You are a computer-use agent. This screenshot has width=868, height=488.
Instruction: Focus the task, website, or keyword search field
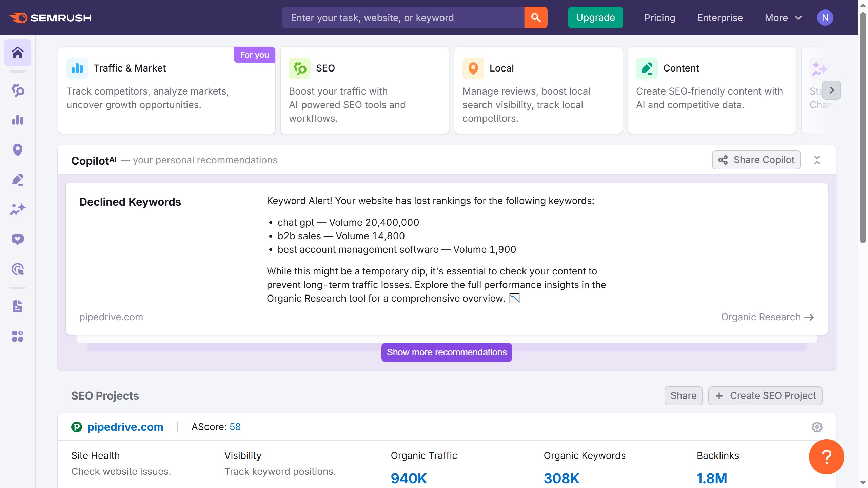403,18
